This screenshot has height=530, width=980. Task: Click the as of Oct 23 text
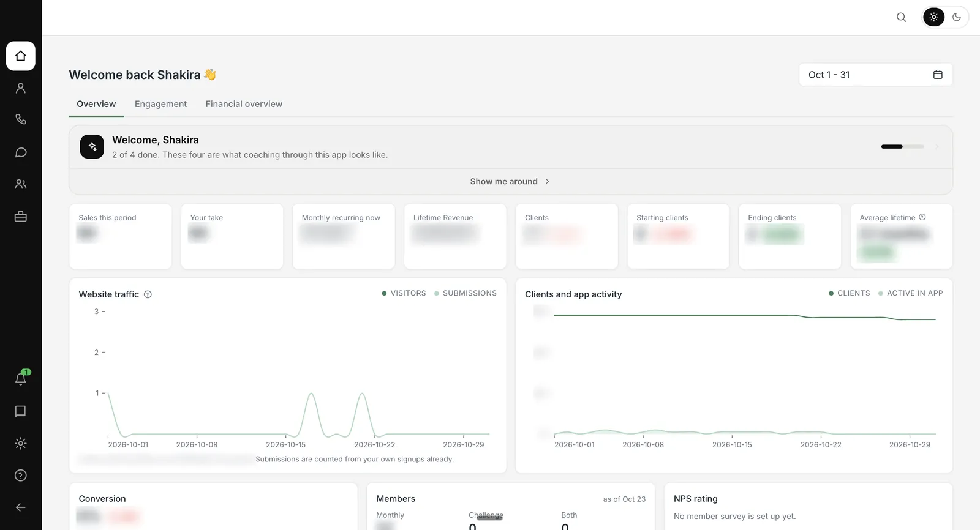pyautogui.click(x=624, y=499)
